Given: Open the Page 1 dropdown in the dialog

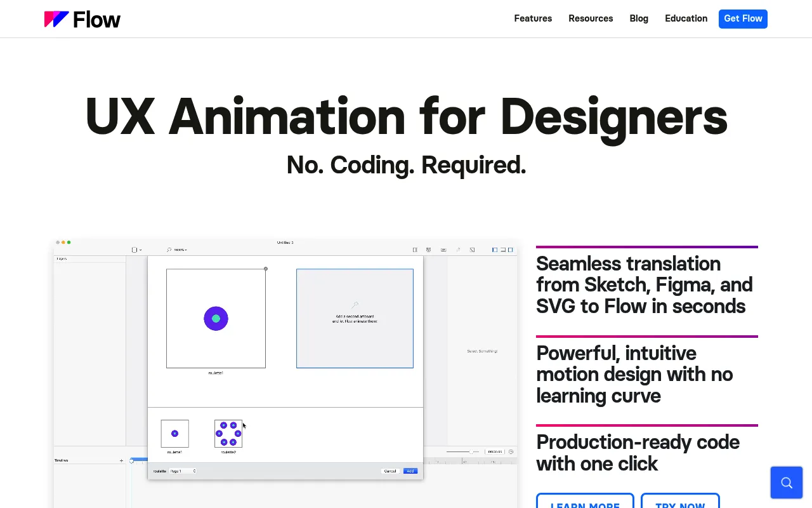Looking at the screenshot, I should (183, 471).
